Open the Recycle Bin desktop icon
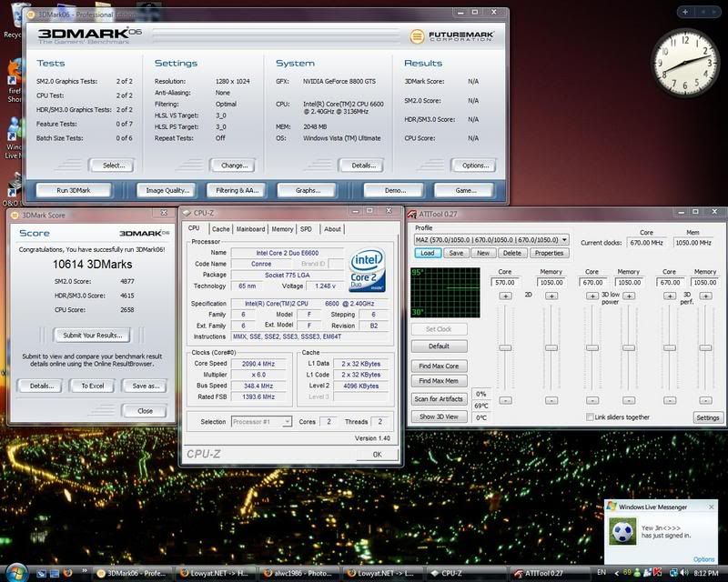The width and height of the screenshot is (728, 582). (13, 21)
